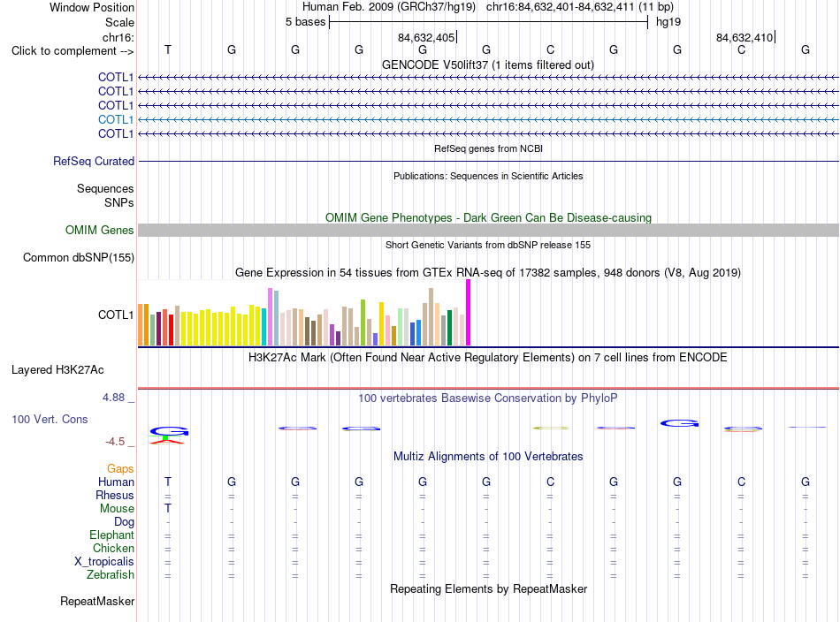Open the Repeating Elements by RepeatMasker title
The width and height of the screenshot is (840, 622).
[488, 588]
